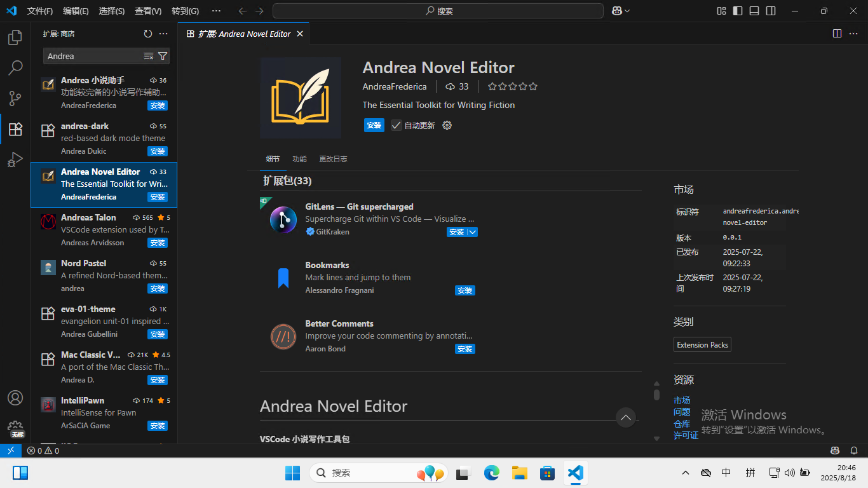Click the split editor right icon
Viewport: 868px width, 488px height.
(x=837, y=34)
